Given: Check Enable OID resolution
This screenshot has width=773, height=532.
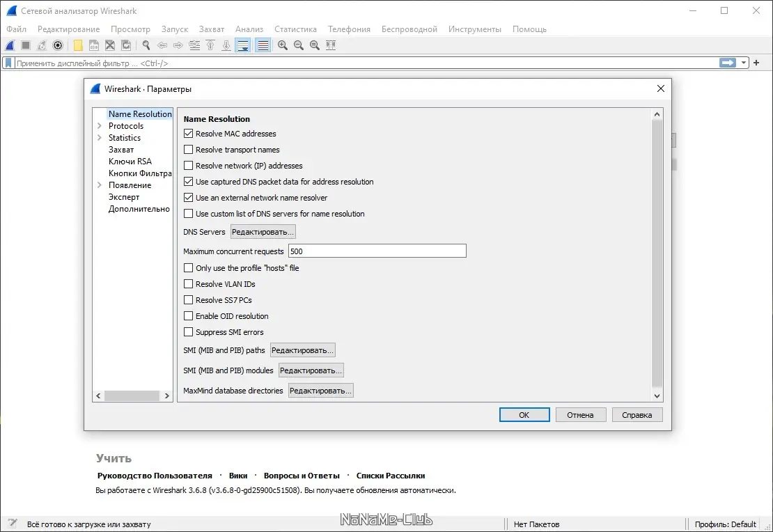Looking at the screenshot, I should coord(188,316).
